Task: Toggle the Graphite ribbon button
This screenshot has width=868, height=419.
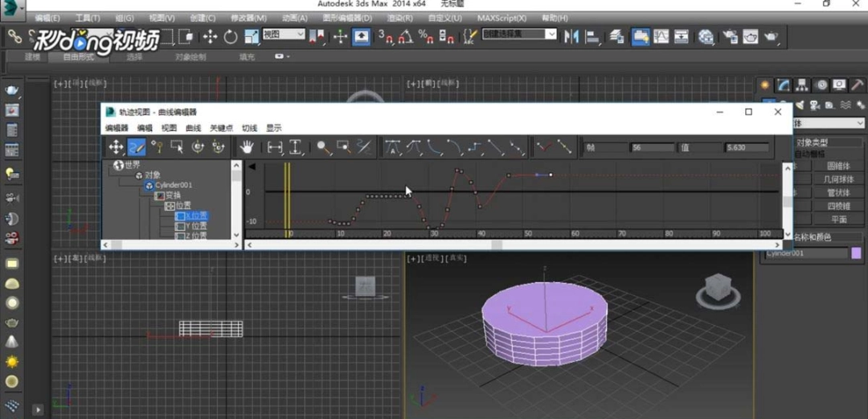Action: 641,37
